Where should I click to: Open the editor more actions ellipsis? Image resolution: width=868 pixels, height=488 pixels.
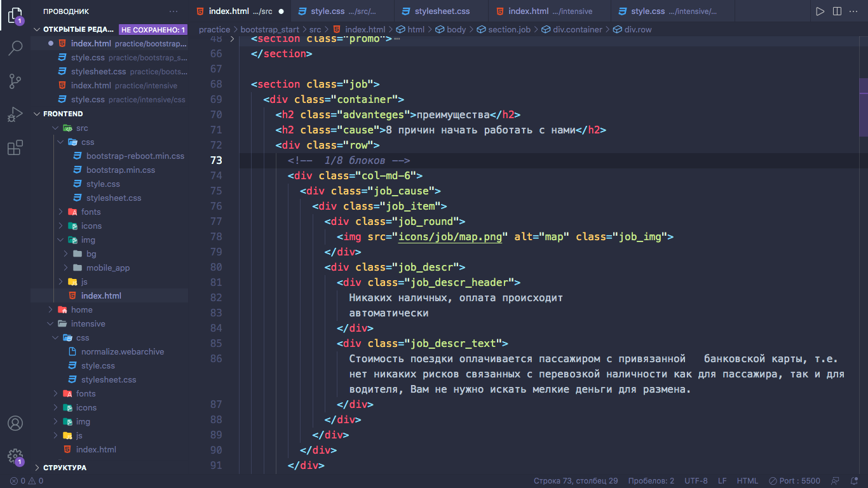point(853,11)
